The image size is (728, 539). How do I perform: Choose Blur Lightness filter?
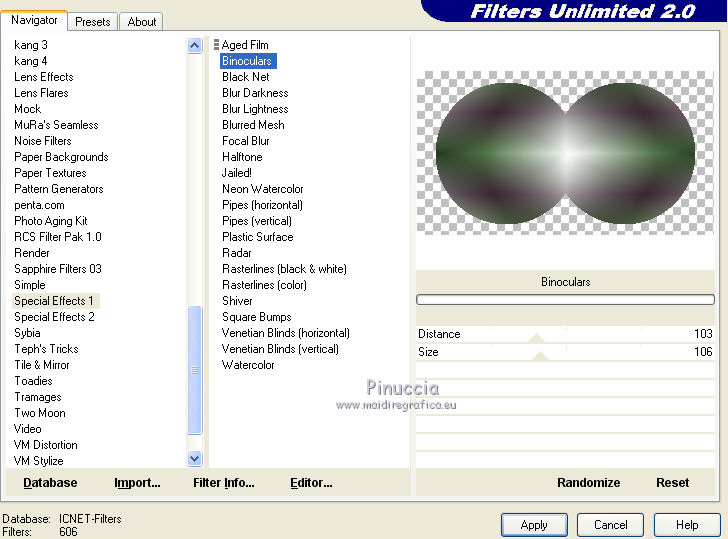point(255,109)
